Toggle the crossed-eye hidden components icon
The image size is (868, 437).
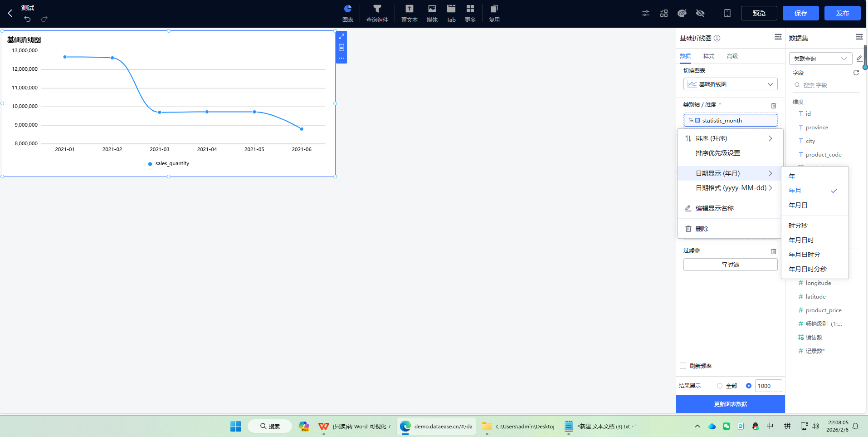point(700,13)
